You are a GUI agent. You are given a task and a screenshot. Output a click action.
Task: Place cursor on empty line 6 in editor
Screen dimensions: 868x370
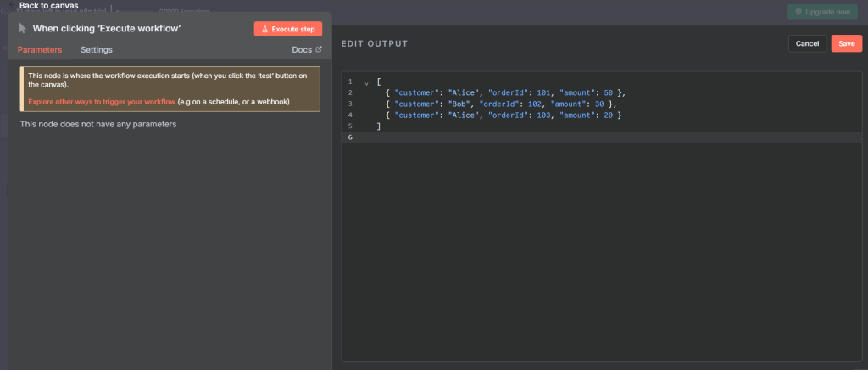593,137
